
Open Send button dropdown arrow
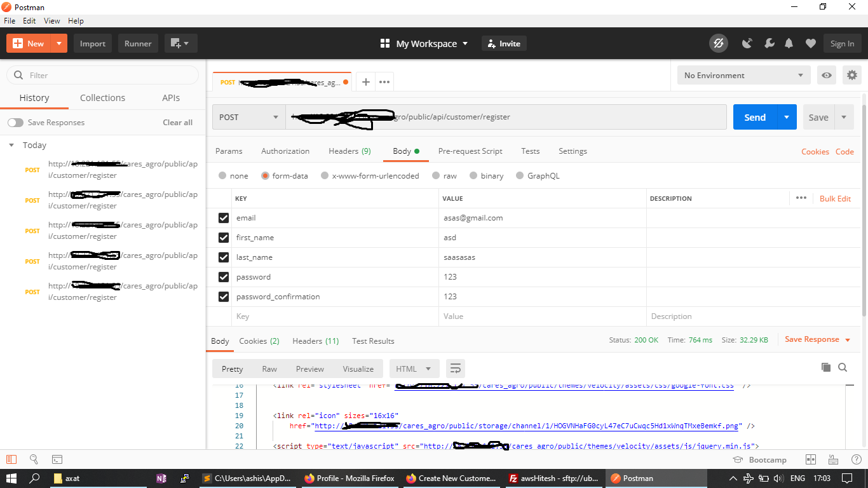point(787,117)
